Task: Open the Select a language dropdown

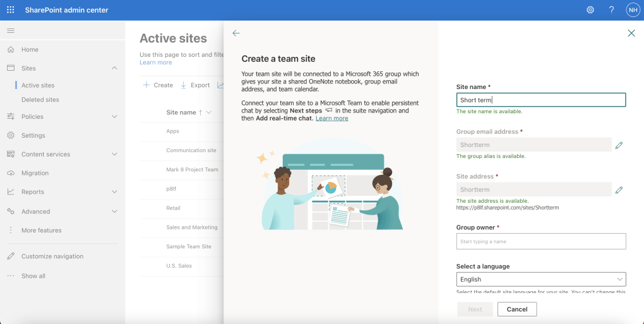Action: (x=541, y=279)
